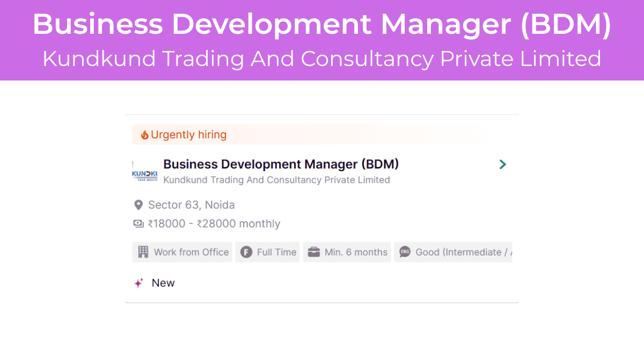Open the Business Development Manager (BDM) job title
The height and width of the screenshot is (337, 644).
click(281, 164)
